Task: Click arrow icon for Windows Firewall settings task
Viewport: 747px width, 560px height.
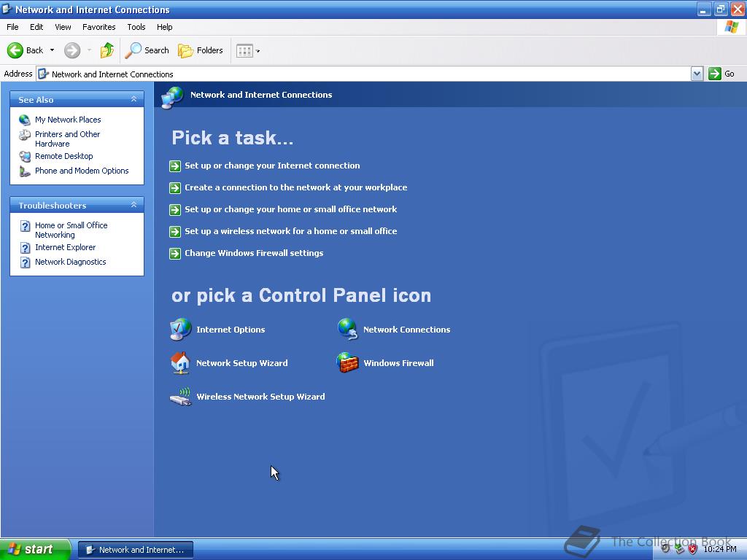Action: (x=175, y=253)
